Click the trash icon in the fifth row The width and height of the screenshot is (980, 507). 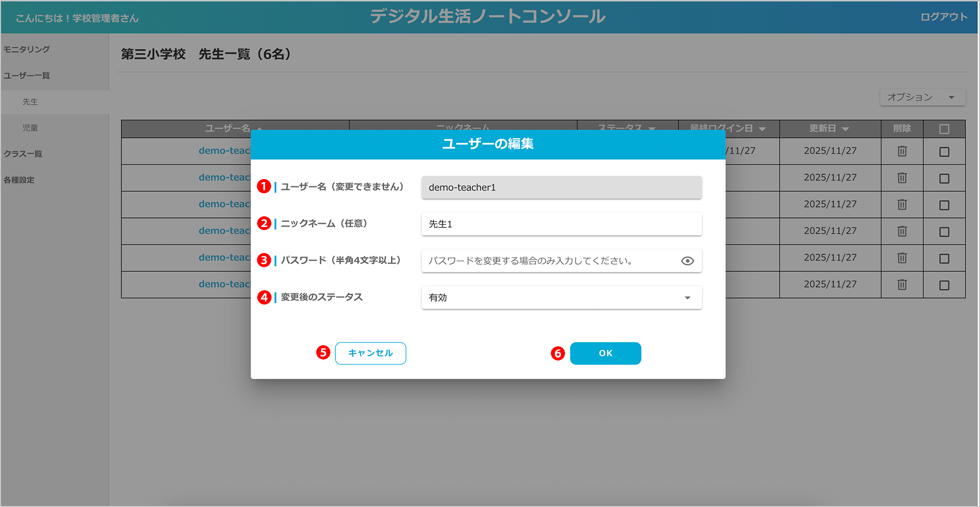(902, 258)
